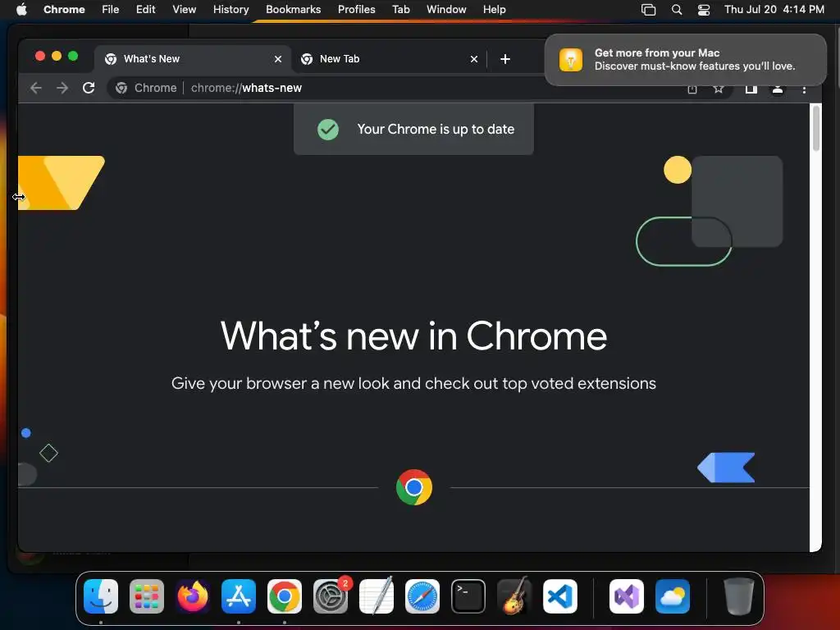Click Google Chrome in the dock
The height and width of the screenshot is (630, 840).
click(285, 596)
